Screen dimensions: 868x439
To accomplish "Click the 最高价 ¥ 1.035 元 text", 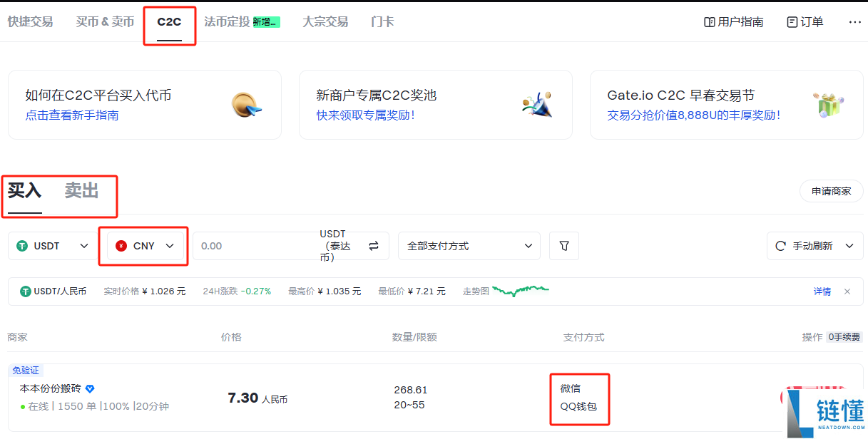I will click(325, 291).
